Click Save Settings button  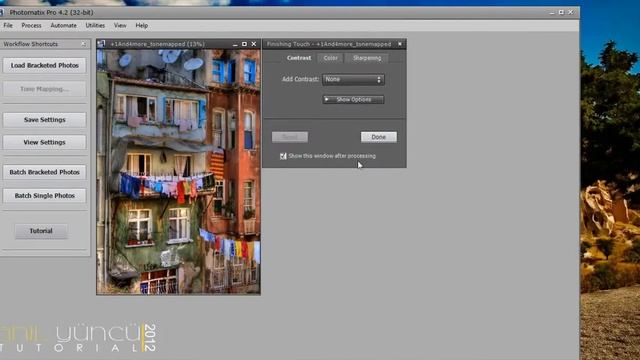tap(44, 120)
